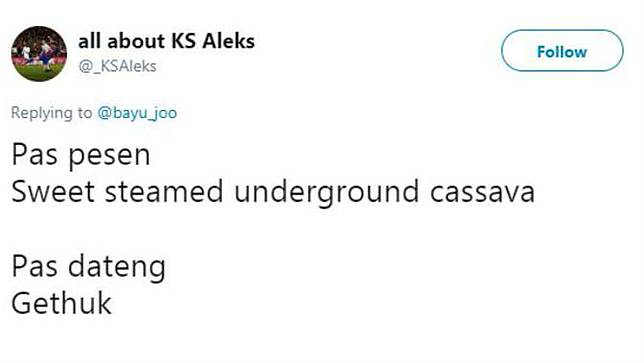Click the word "cassava" in the tweet
The width and height of the screenshot is (644, 363).
(x=482, y=192)
